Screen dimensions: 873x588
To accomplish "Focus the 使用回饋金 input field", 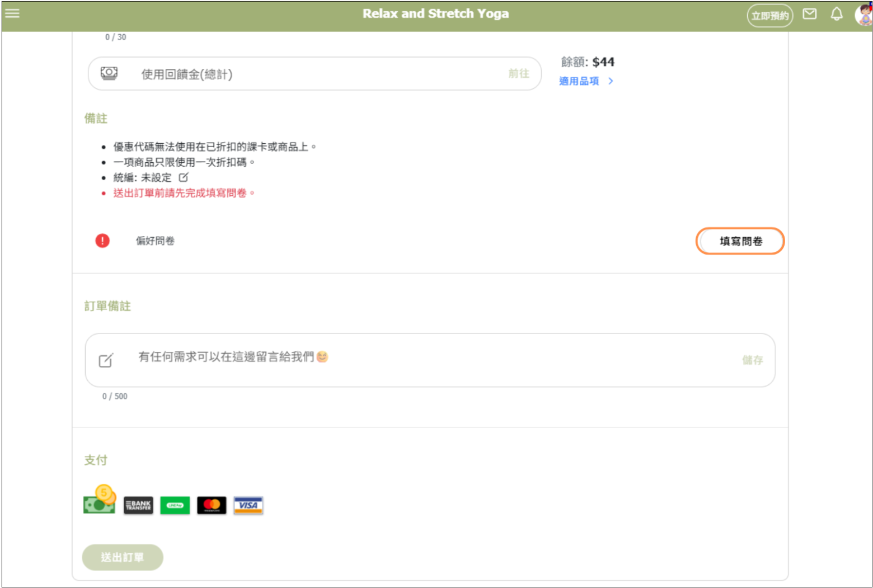I will pyautogui.click(x=313, y=74).
